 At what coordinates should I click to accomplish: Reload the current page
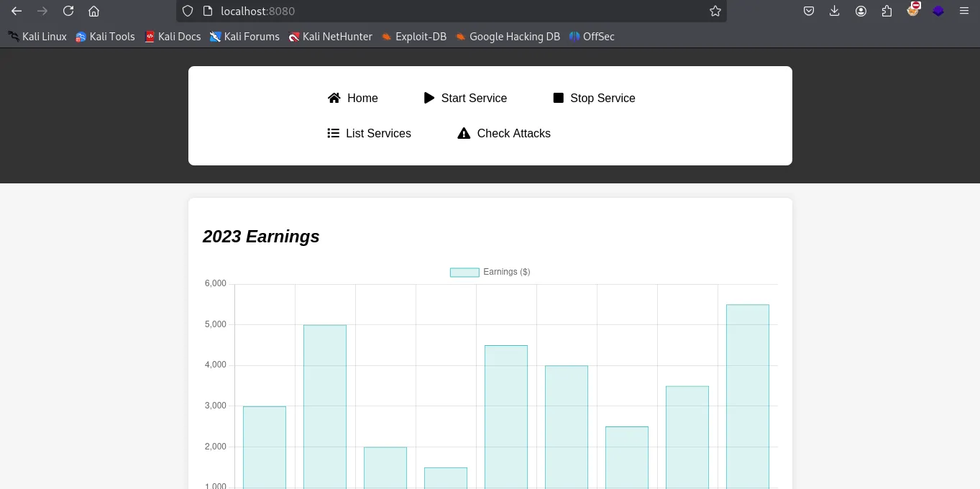pyautogui.click(x=68, y=11)
